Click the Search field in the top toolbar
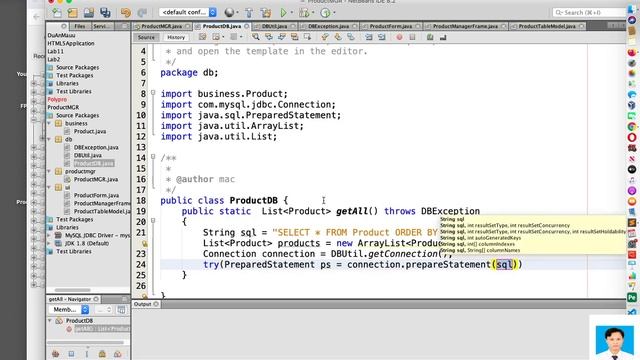Screen dimensions: 640x360 click(x=589, y=13)
